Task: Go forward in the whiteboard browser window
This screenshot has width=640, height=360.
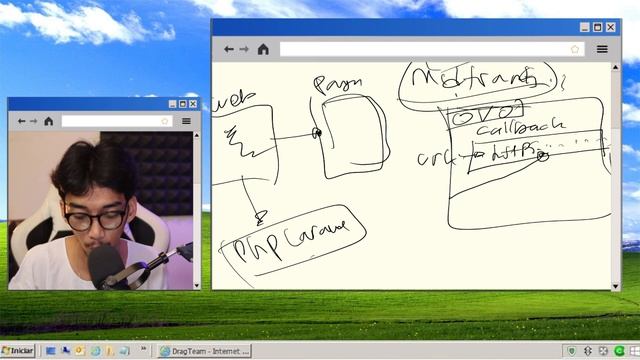Action: 244,49
